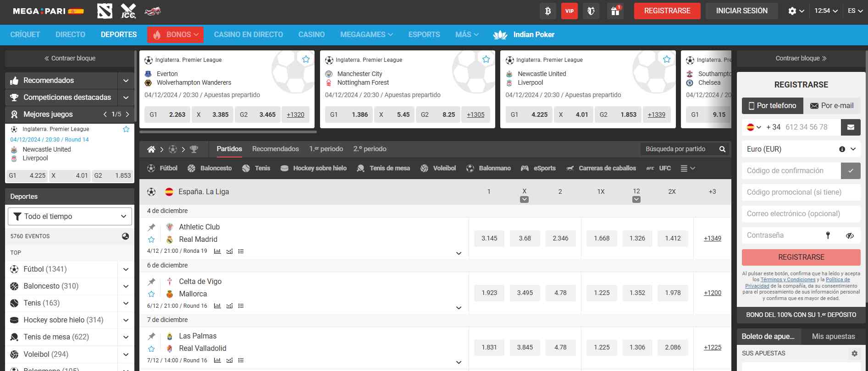
Task: Open ES language dropdown
Action: point(855,11)
